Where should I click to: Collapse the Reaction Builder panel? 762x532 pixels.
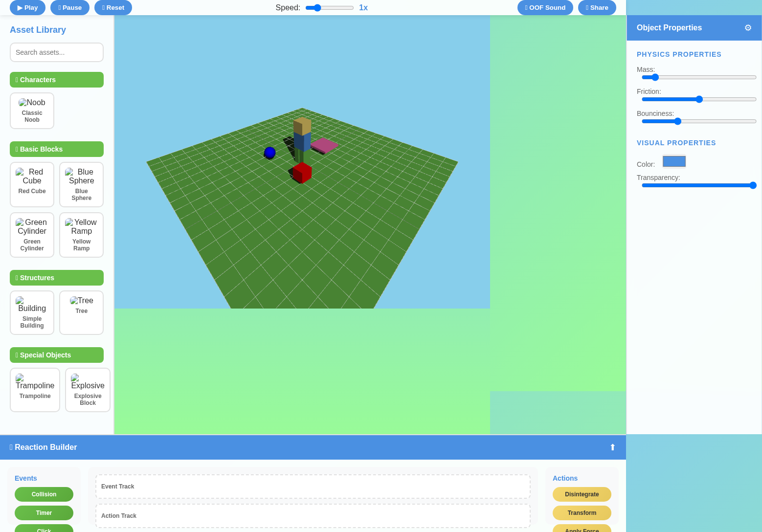pos(612,447)
